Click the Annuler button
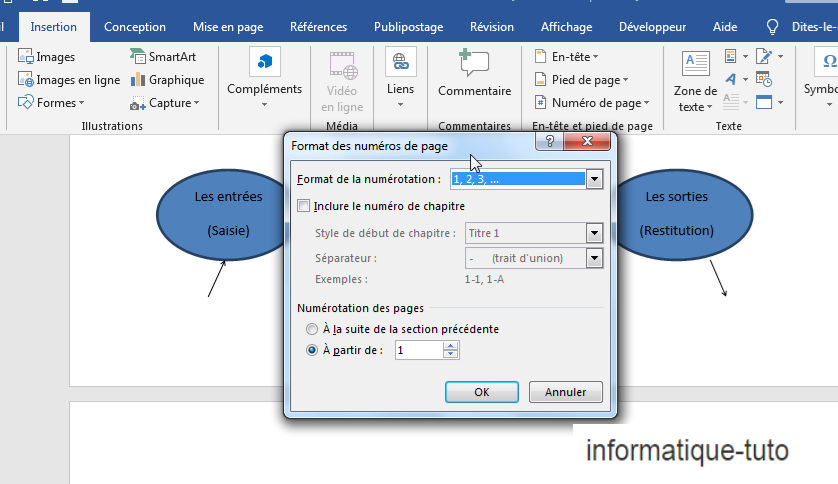 tap(565, 392)
